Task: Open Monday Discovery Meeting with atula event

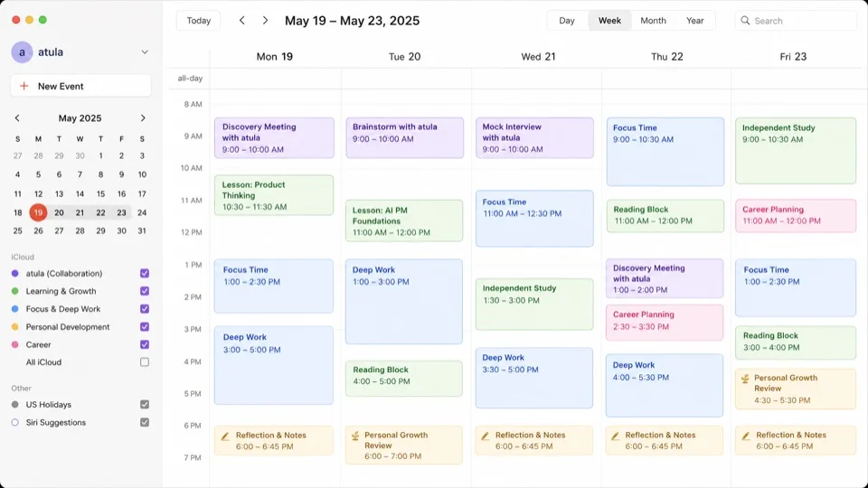Action: click(x=275, y=137)
